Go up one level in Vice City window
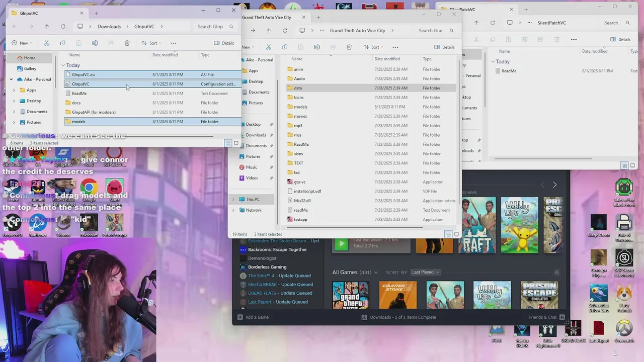This screenshot has height=362, width=644. pos(269,31)
